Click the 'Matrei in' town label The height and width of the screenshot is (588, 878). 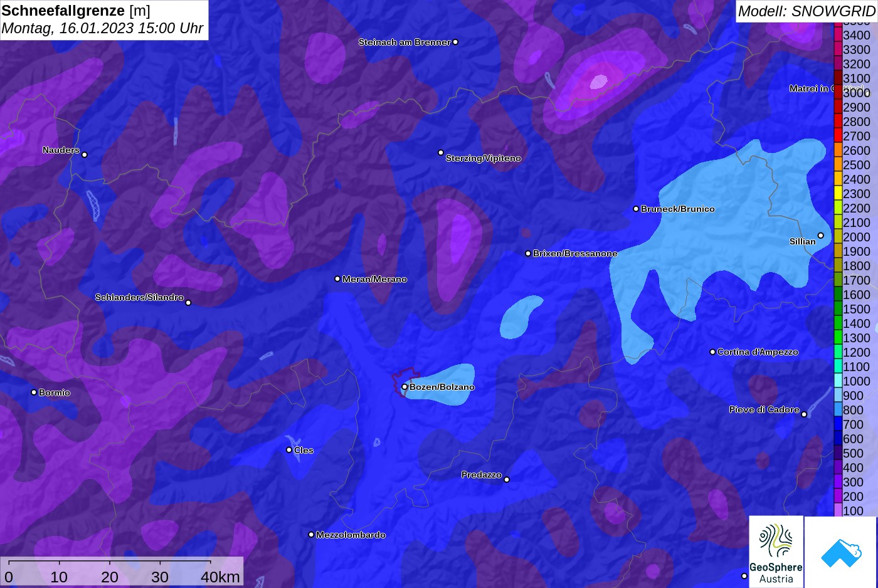pyautogui.click(x=809, y=88)
